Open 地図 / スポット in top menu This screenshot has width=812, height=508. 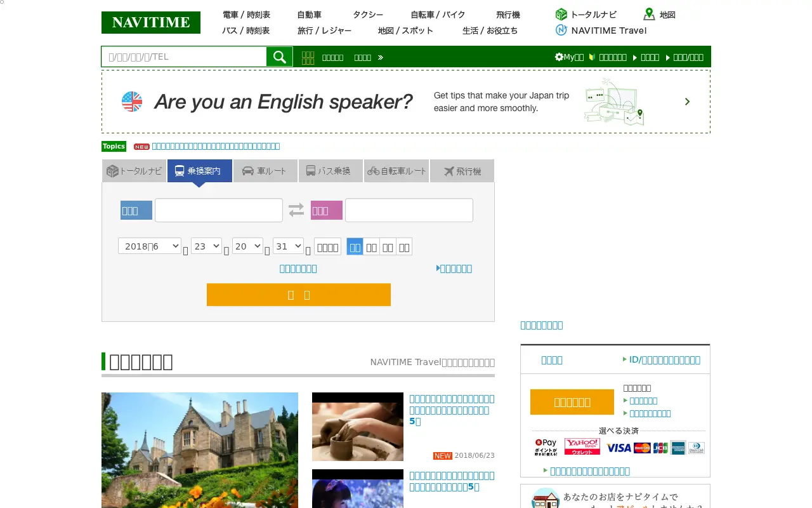point(405,30)
